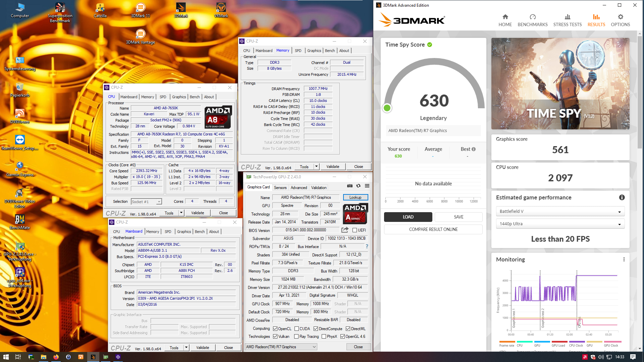
Task: Open BENCHMARKS gauge icon in 3DMark
Action: pos(533,17)
